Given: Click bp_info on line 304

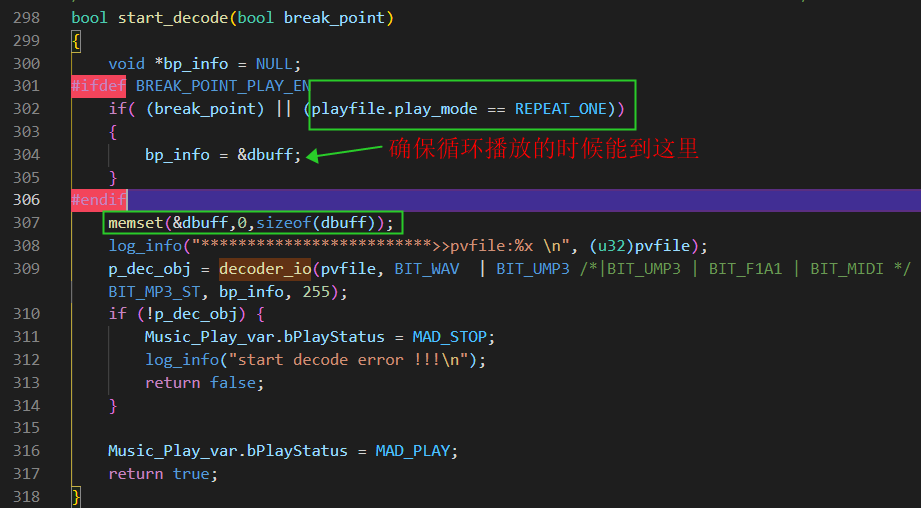Looking at the screenshot, I should coord(177,154).
